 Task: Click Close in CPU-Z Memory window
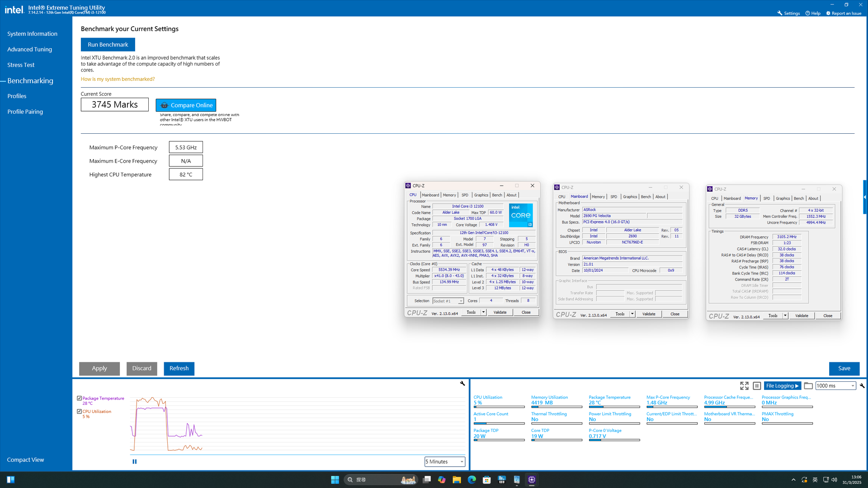(x=828, y=316)
